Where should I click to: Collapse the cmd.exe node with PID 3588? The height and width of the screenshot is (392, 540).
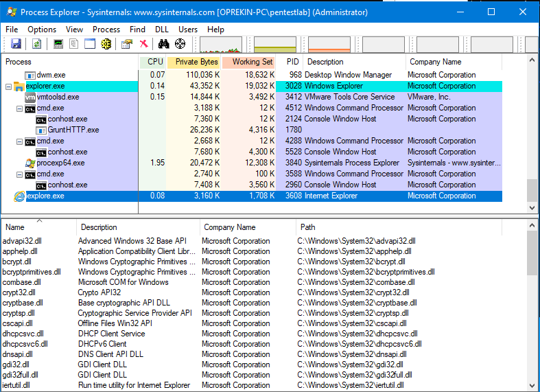click(19, 174)
